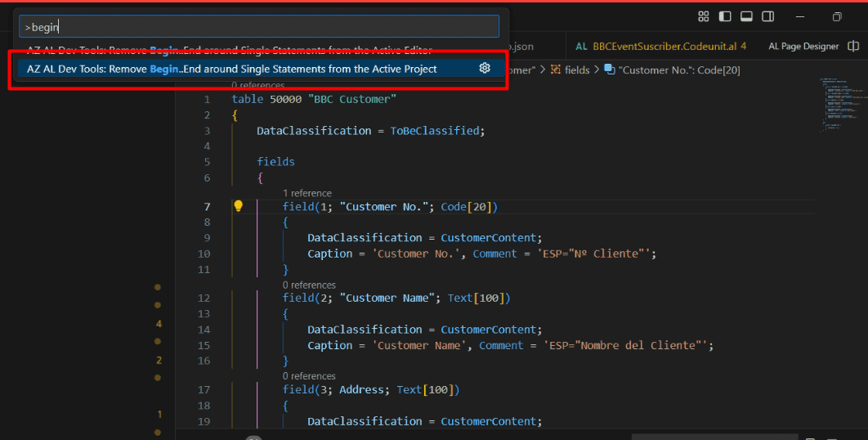
Task: Click 'CustomerContent' on line 19
Action: [x=488, y=421]
